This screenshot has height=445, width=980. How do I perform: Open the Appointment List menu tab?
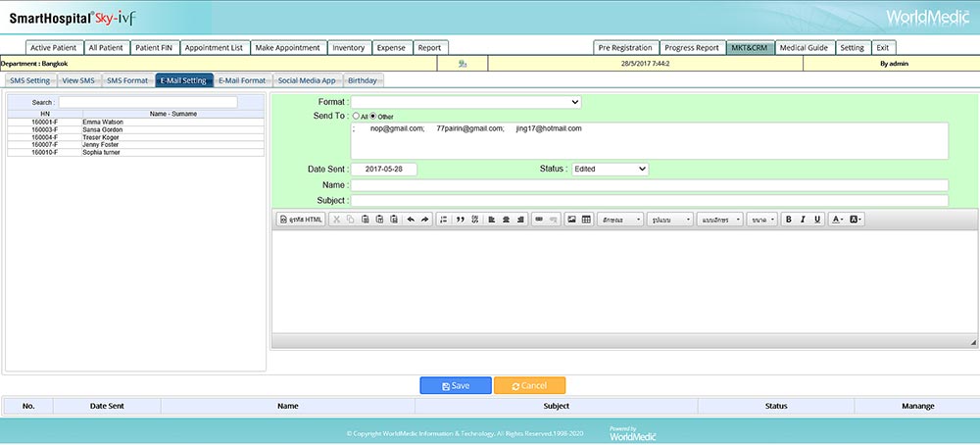click(x=215, y=47)
